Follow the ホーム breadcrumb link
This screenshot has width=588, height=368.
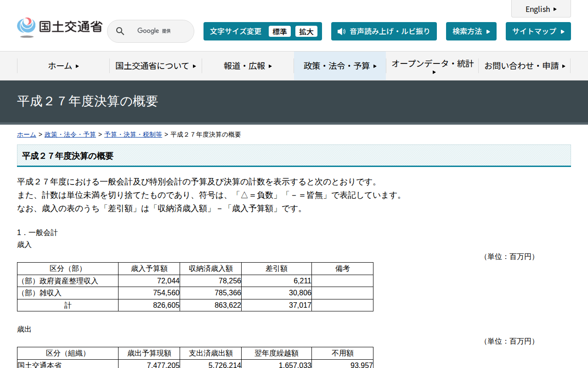pos(26,134)
